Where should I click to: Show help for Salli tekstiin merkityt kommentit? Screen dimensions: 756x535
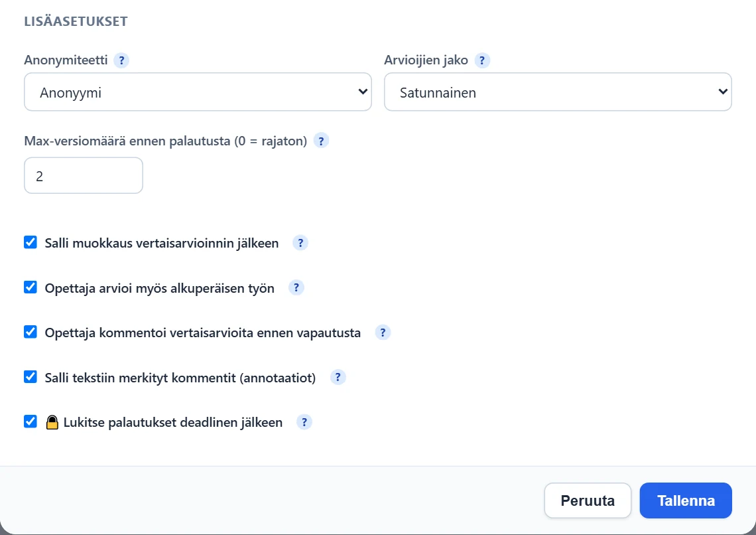(x=338, y=377)
